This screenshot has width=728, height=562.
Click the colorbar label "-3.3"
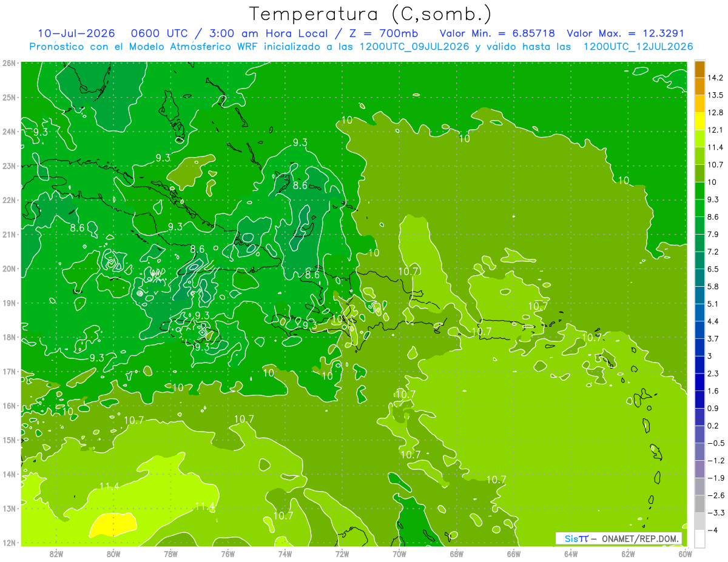tap(716, 512)
